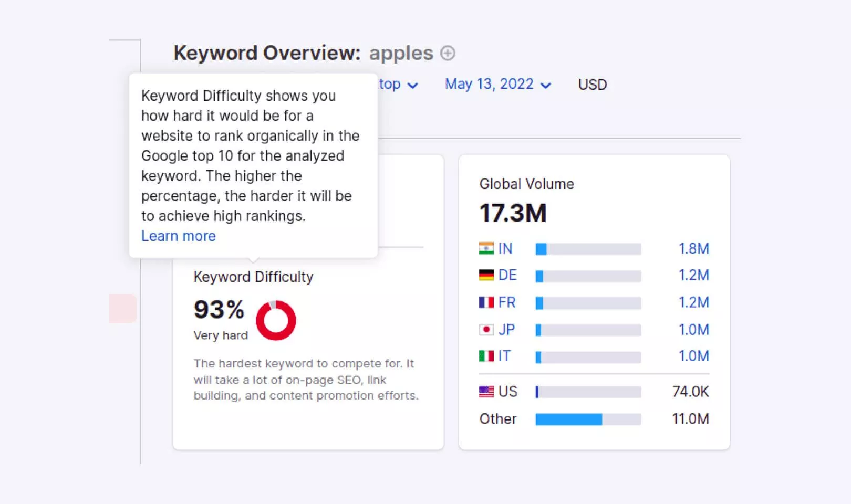Click the USD currency label
Screen dimensions: 851x504
593,85
